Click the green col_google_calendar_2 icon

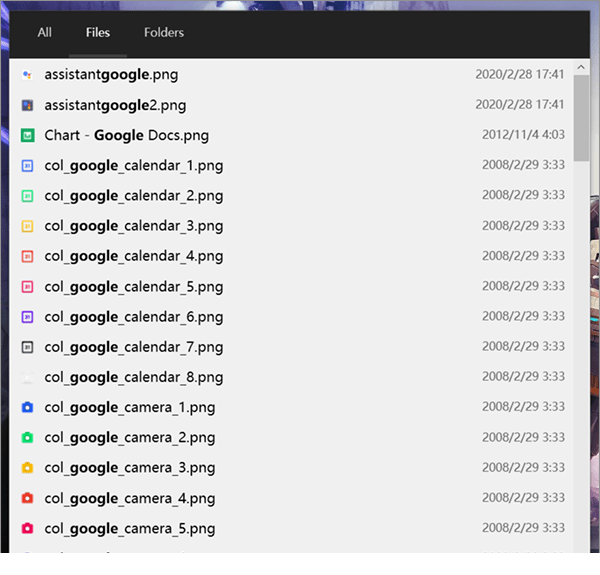click(x=27, y=196)
